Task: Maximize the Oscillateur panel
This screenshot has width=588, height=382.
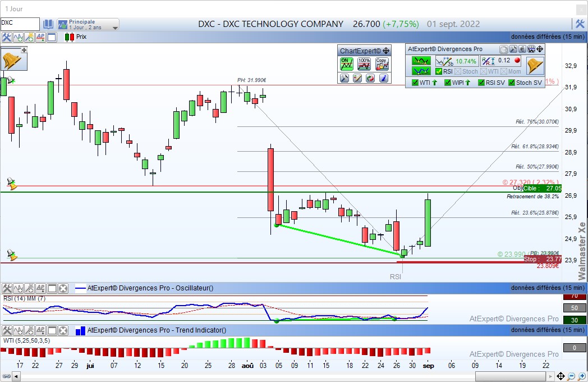Action: (52, 289)
